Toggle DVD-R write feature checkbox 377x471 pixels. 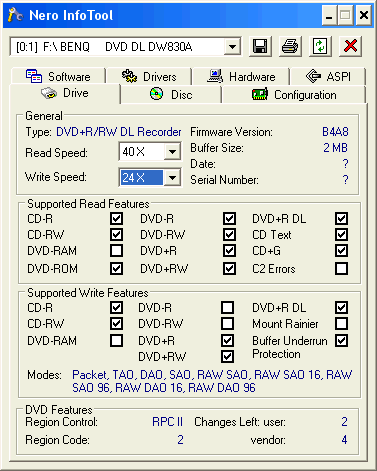227,307
